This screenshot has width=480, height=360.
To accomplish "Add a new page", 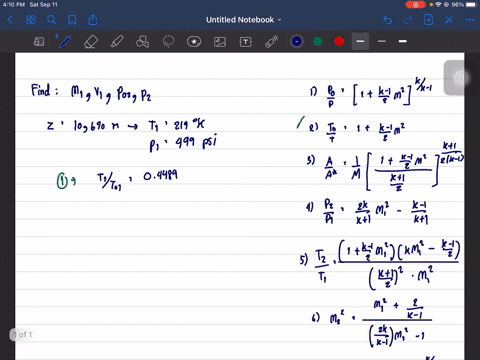I will [428, 20].
